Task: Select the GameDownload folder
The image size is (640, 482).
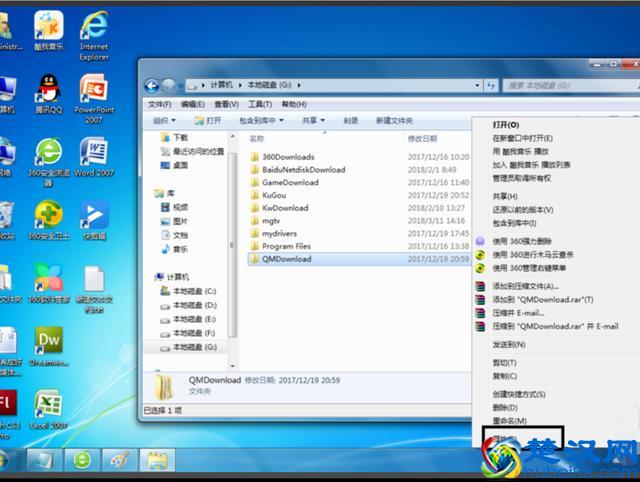Action: tap(290, 182)
